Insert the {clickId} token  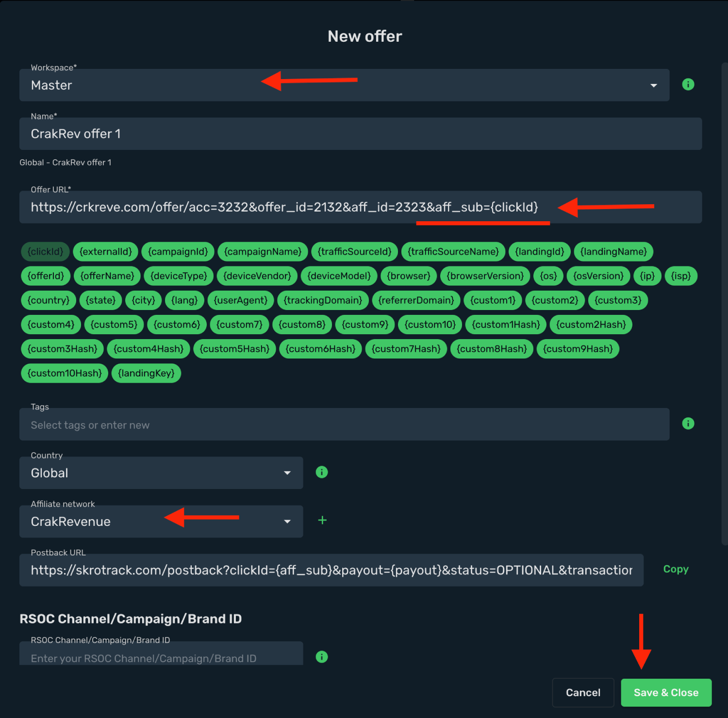(x=45, y=252)
